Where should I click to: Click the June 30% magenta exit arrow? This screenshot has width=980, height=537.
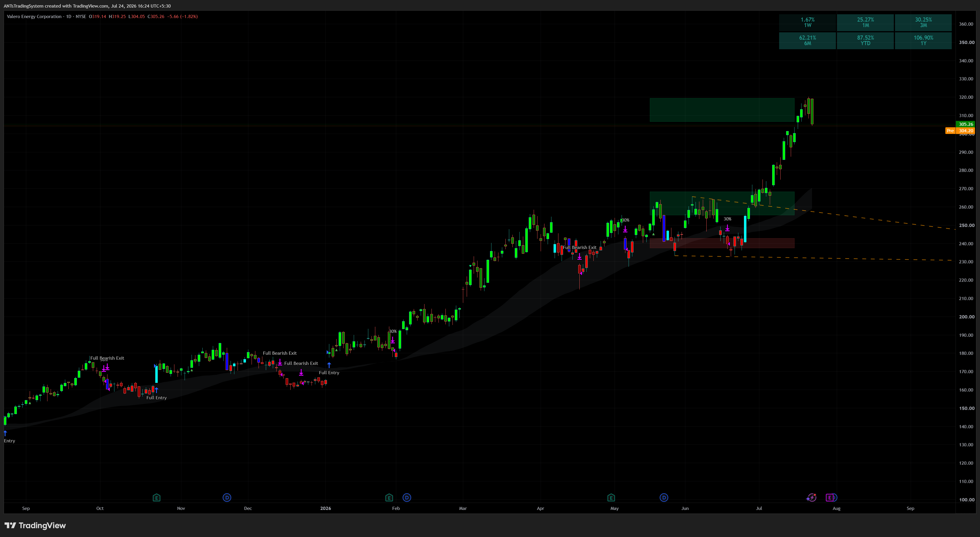[727, 228]
